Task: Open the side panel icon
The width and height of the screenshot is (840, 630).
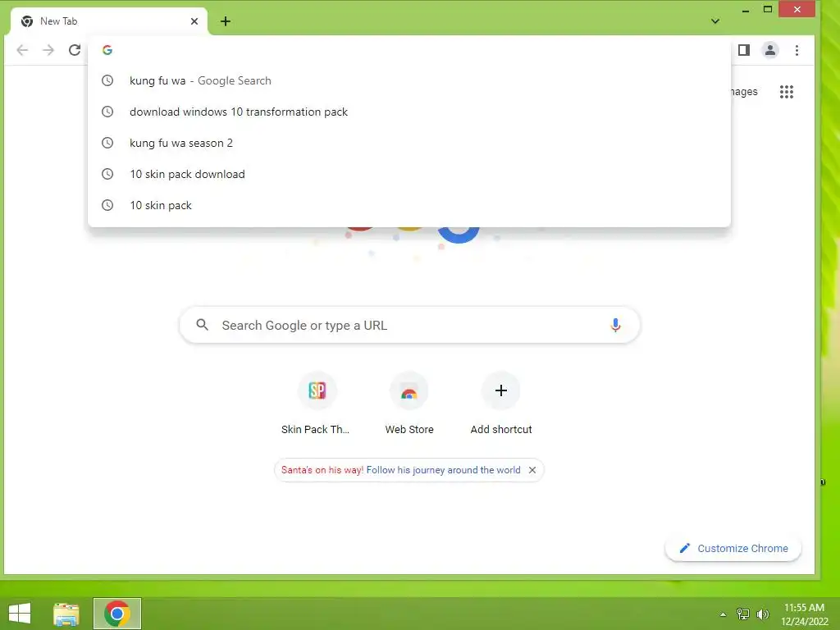Action: [x=743, y=50]
